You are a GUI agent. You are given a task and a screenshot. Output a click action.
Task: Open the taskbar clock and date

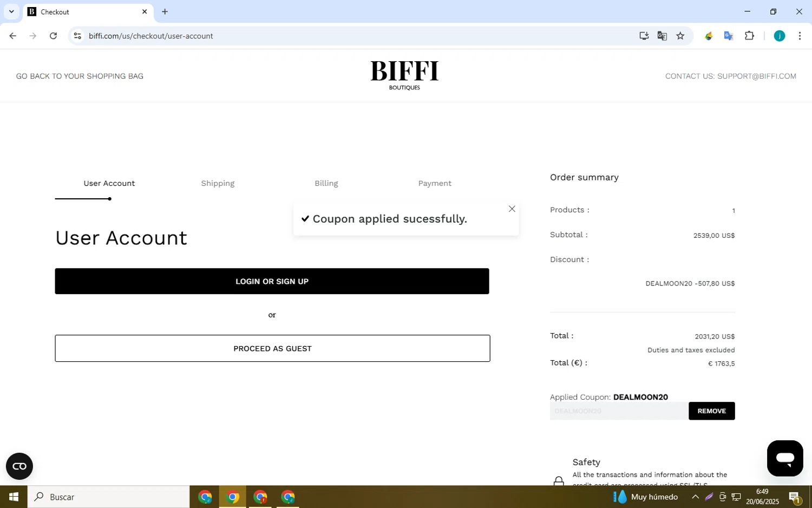click(762, 497)
